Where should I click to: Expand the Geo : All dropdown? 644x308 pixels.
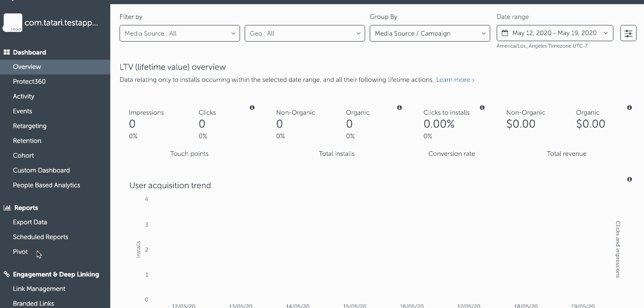pos(304,33)
